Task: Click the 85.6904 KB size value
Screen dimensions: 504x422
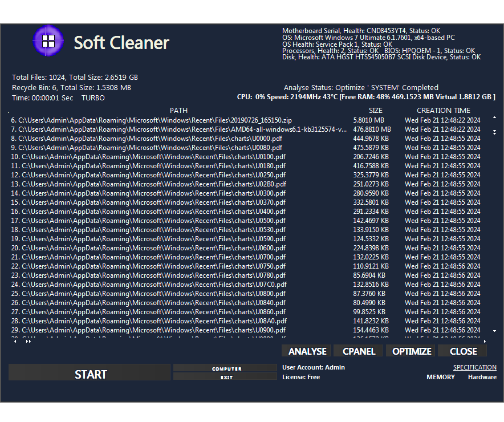Action: [x=369, y=275]
